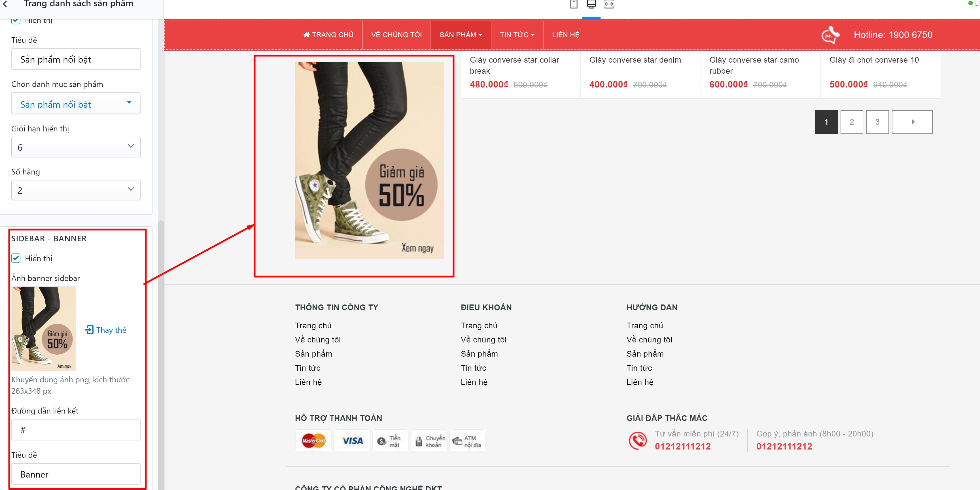Click the ATM nội địa payment icon

pos(468,441)
